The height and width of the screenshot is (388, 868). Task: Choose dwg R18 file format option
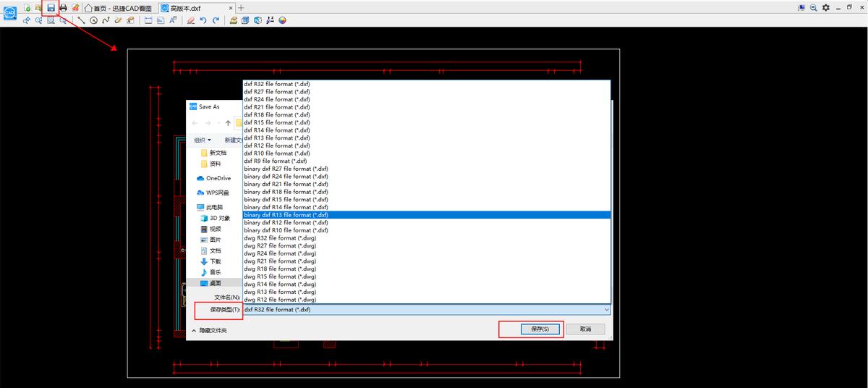click(x=427, y=269)
